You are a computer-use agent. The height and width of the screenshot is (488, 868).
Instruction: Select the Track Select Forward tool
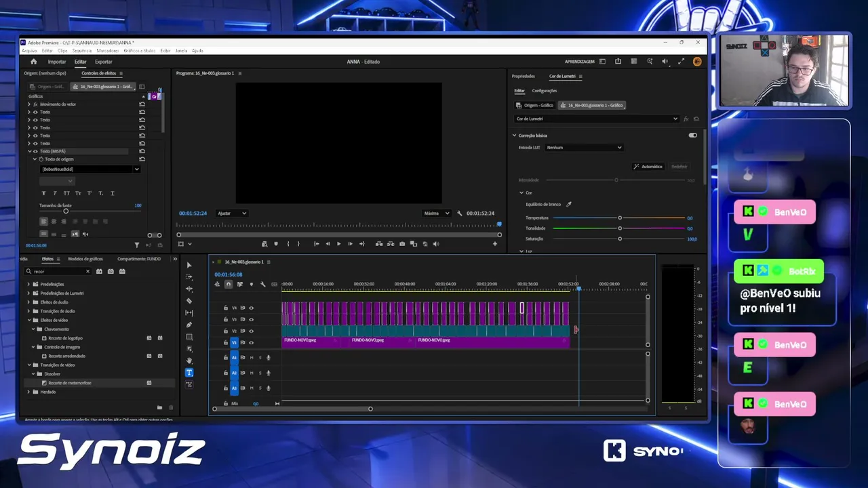[189, 277]
